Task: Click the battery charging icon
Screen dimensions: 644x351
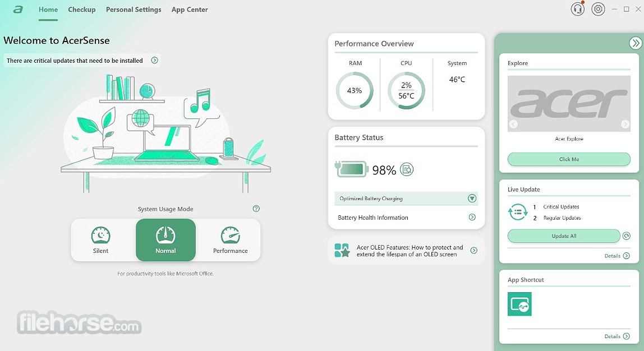Action: (351, 169)
